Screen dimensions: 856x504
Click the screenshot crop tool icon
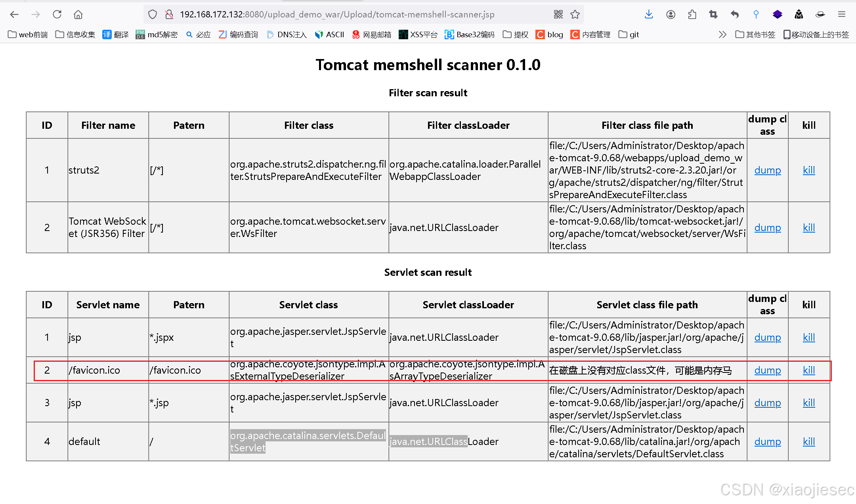tap(713, 15)
